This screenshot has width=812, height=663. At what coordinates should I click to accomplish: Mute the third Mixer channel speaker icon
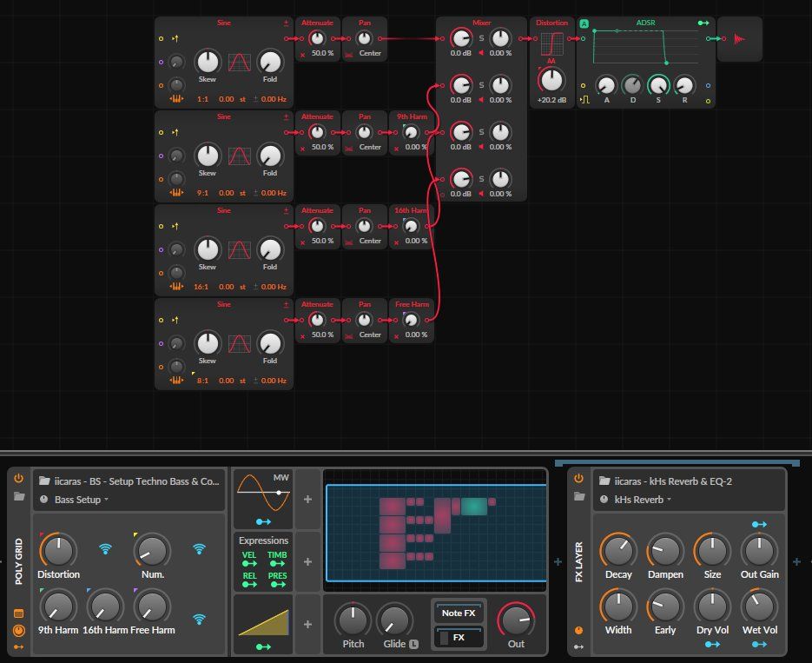tap(481, 147)
